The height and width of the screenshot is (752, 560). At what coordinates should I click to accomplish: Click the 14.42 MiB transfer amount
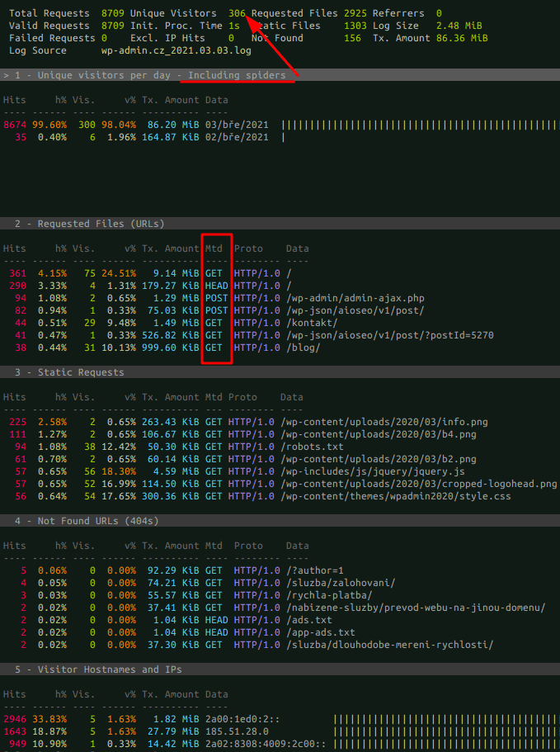click(x=173, y=745)
